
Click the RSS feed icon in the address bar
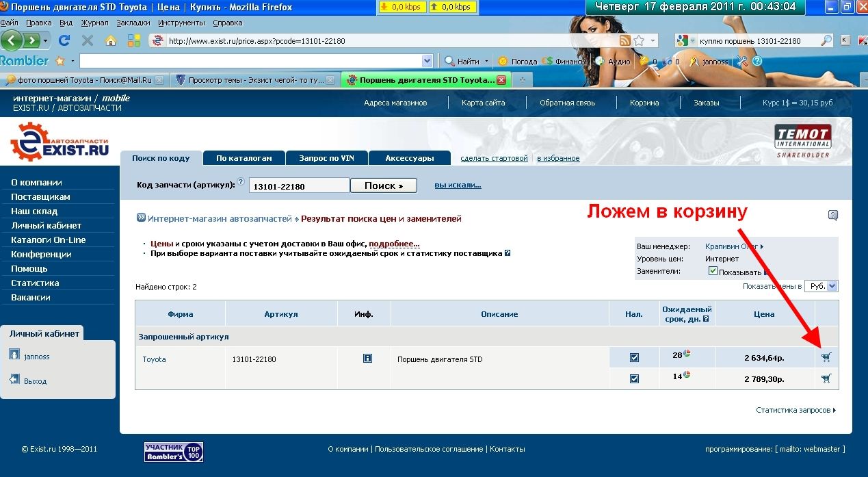point(624,41)
